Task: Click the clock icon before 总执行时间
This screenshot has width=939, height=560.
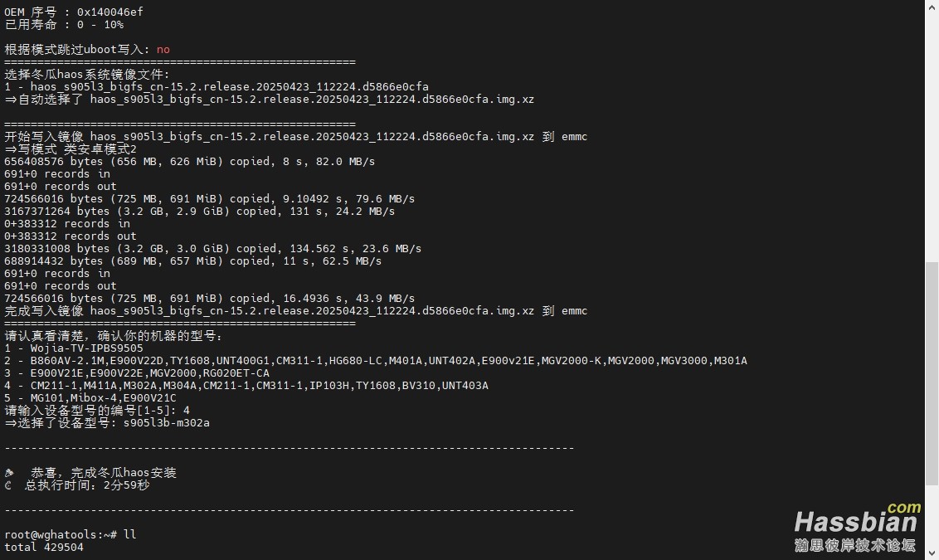Action: [x=7, y=485]
